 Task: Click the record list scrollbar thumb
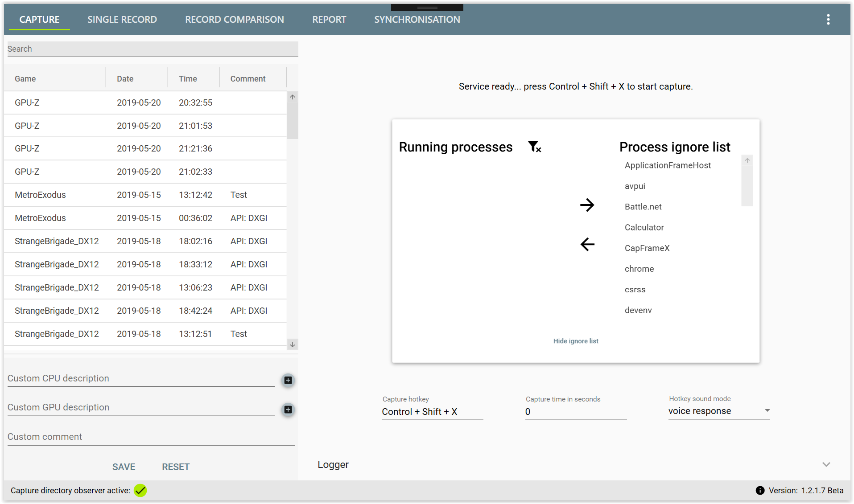pyautogui.click(x=293, y=120)
